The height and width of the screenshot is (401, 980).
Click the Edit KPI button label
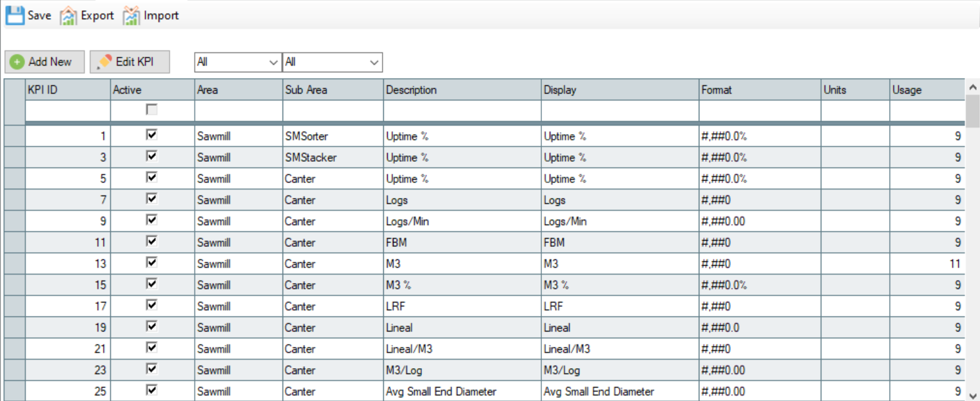coord(134,62)
